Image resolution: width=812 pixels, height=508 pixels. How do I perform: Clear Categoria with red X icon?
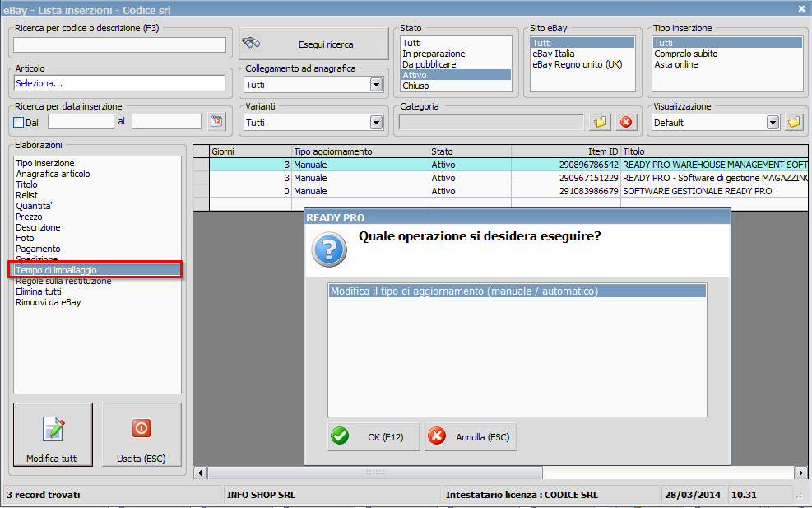[x=626, y=123]
